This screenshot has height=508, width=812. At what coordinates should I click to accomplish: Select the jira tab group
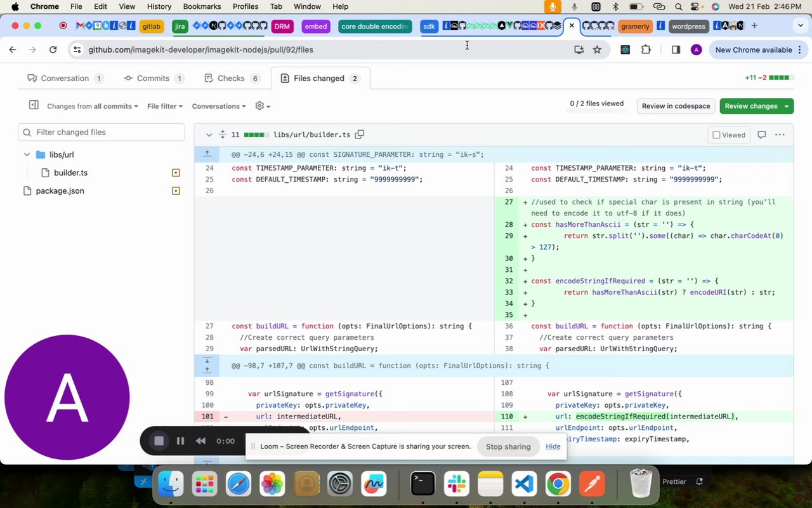click(180, 26)
